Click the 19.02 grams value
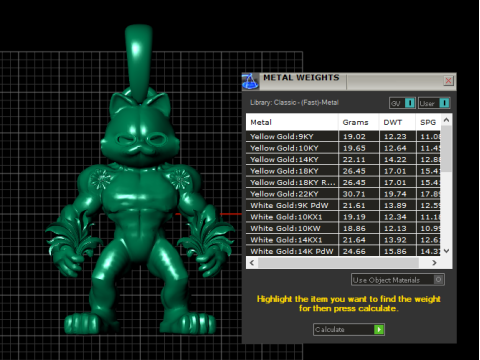480x360 pixels. click(354, 137)
